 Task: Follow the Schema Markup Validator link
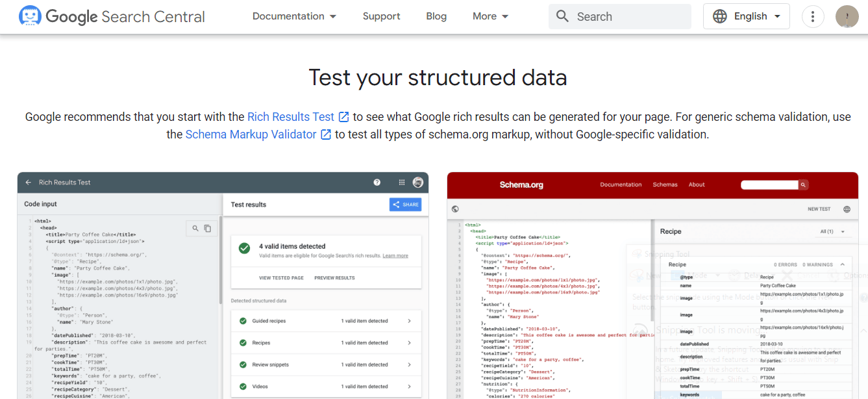251,135
